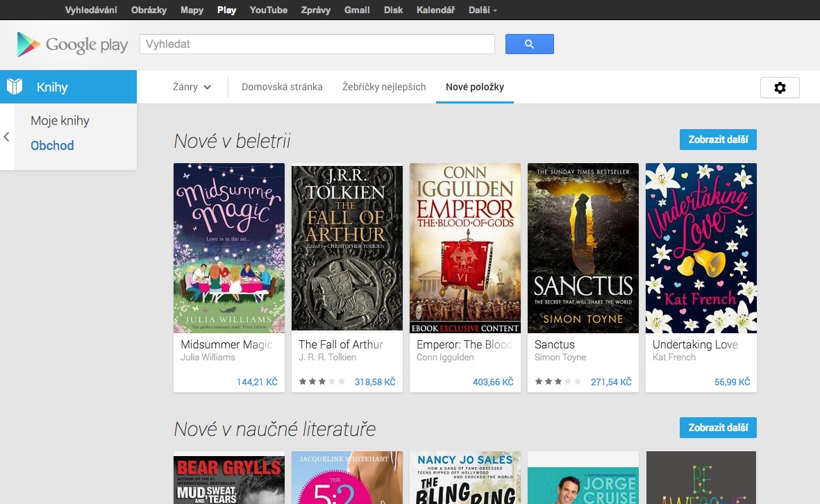Open the Další dropdown in top bar
This screenshot has width=820, height=504.
click(482, 10)
